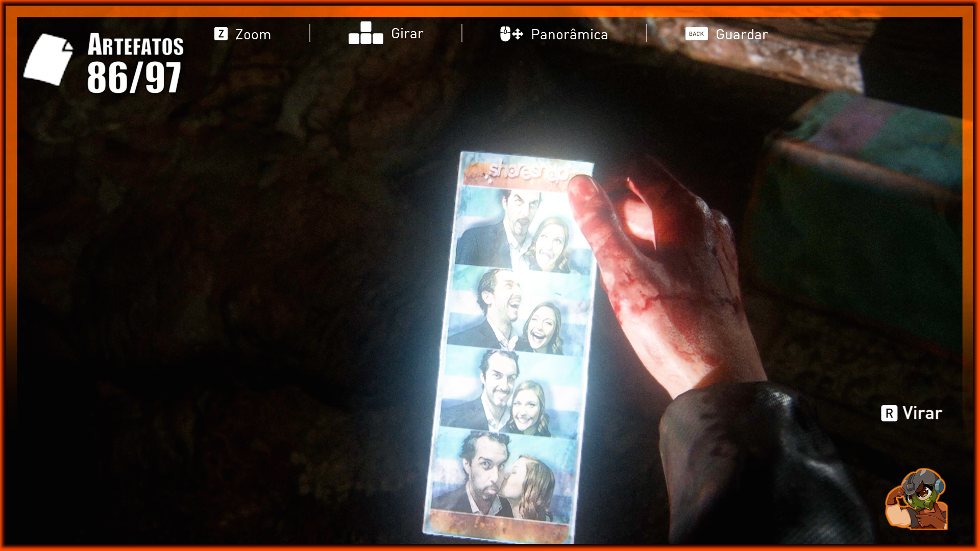Click the BACK key icon
Viewport: 980px width, 551px height.
click(x=696, y=34)
